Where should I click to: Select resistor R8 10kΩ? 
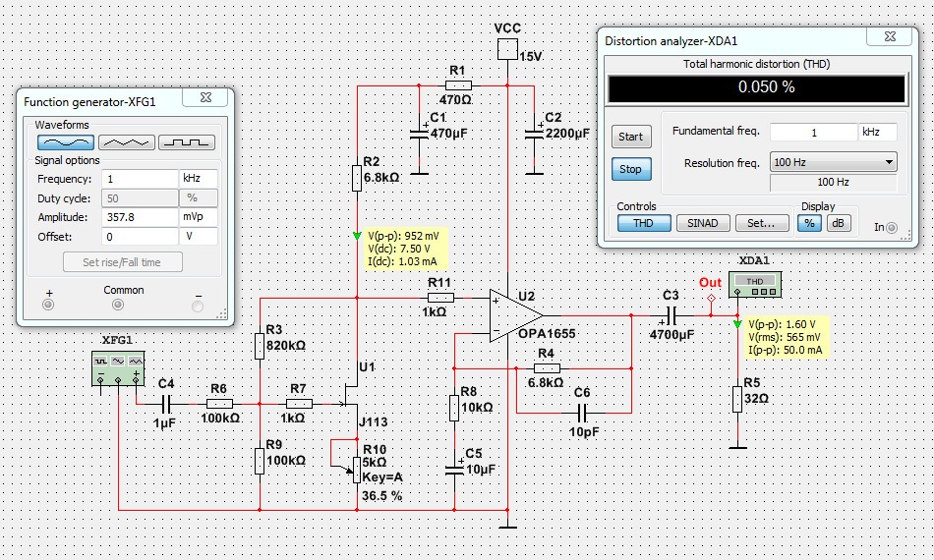454,409
